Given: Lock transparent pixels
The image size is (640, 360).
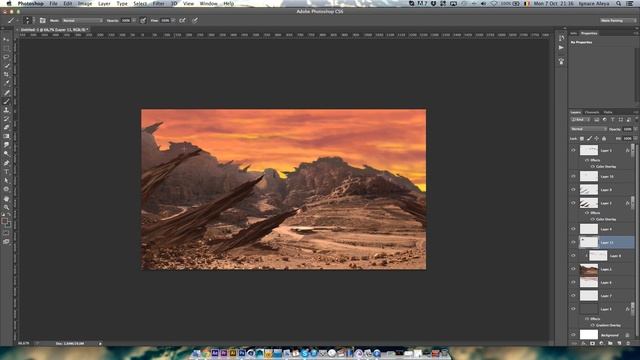Looking at the screenshot, I should tap(582, 139).
